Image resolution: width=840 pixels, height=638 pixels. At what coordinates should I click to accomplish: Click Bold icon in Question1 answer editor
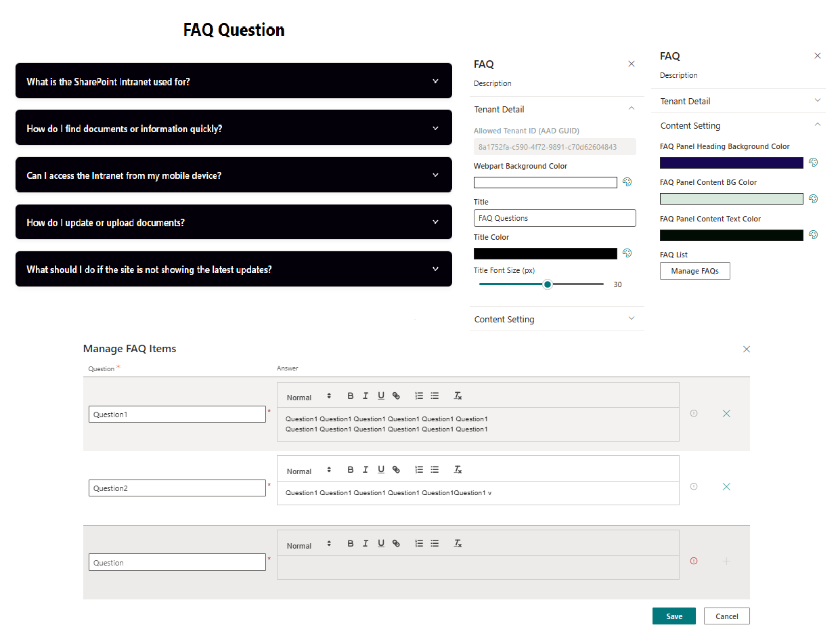(x=351, y=396)
